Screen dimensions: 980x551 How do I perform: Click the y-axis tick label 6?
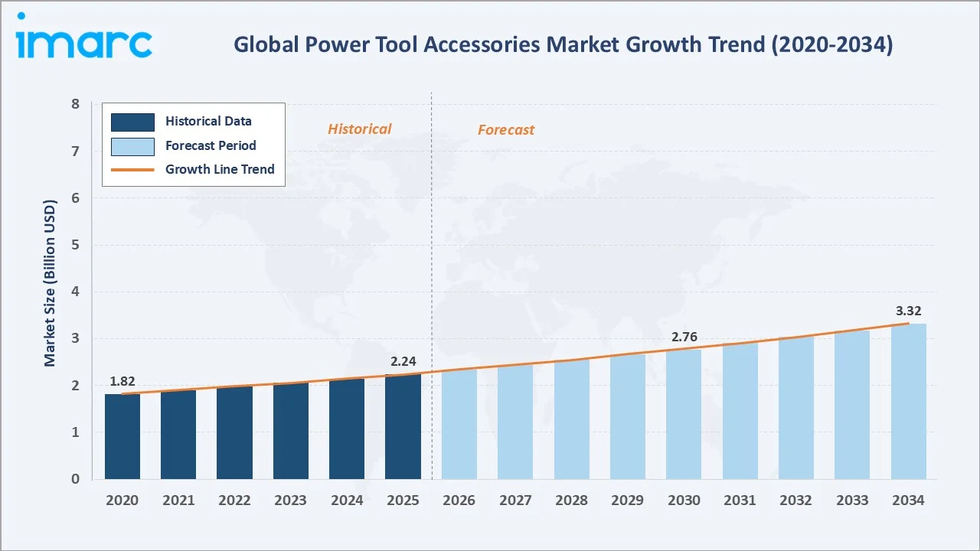point(75,197)
